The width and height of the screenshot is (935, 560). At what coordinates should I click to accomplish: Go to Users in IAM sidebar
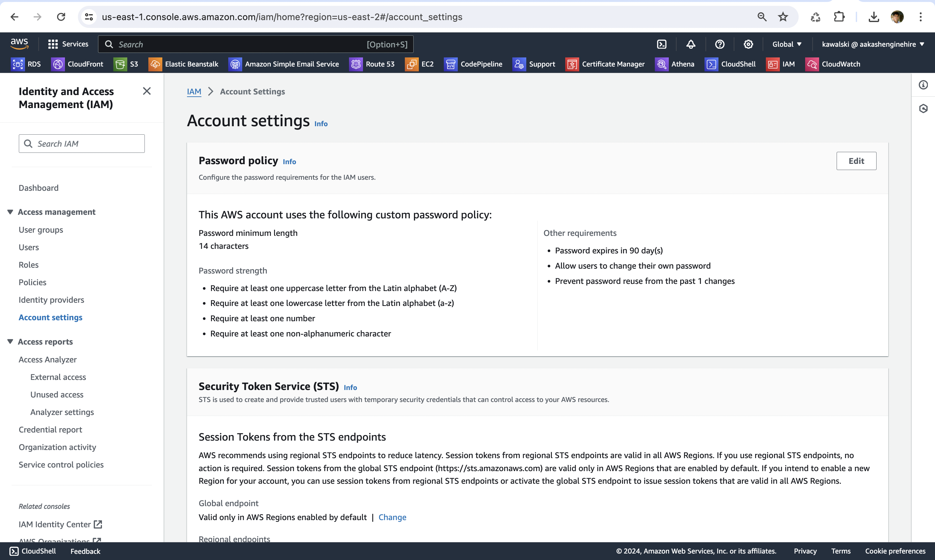29,247
